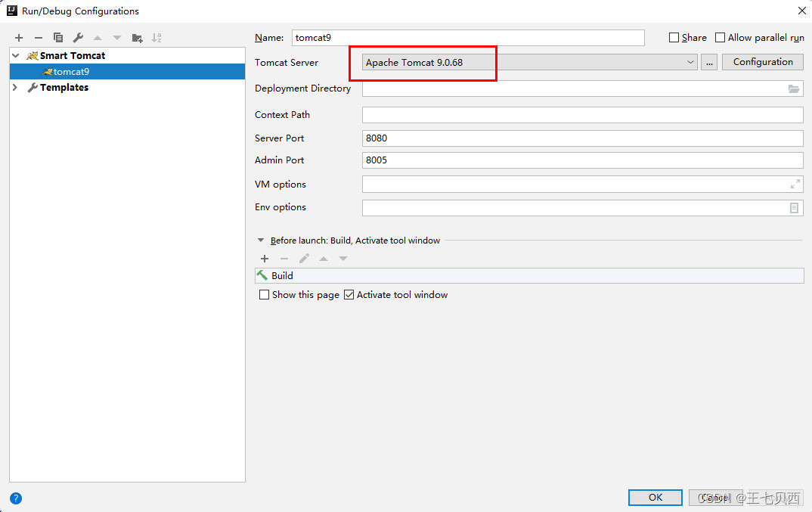Expand the Templates tree node
This screenshot has width=812, height=512.
coord(15,88)
